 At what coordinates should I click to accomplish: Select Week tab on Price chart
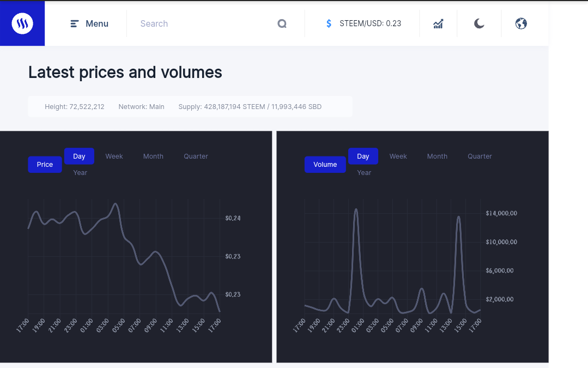pyautogui.click(x=114, y=156)
